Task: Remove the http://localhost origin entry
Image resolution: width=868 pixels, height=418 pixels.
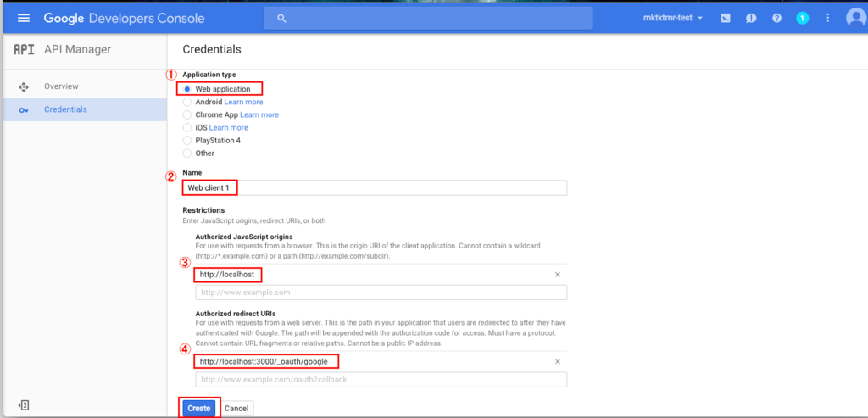Action: (558, 275)
